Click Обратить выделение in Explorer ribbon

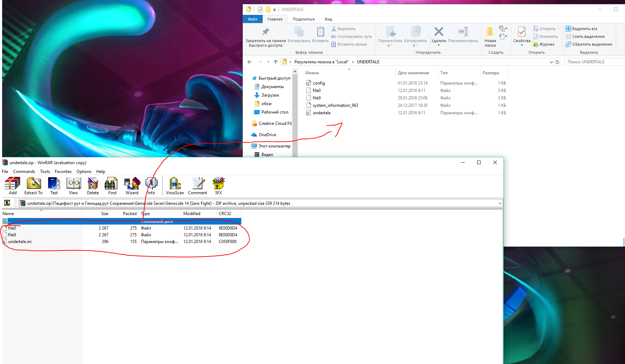tap(589, 44)
